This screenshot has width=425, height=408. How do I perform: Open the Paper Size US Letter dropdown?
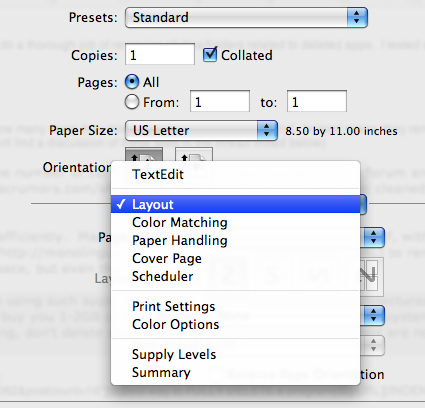tap(201, 130)
